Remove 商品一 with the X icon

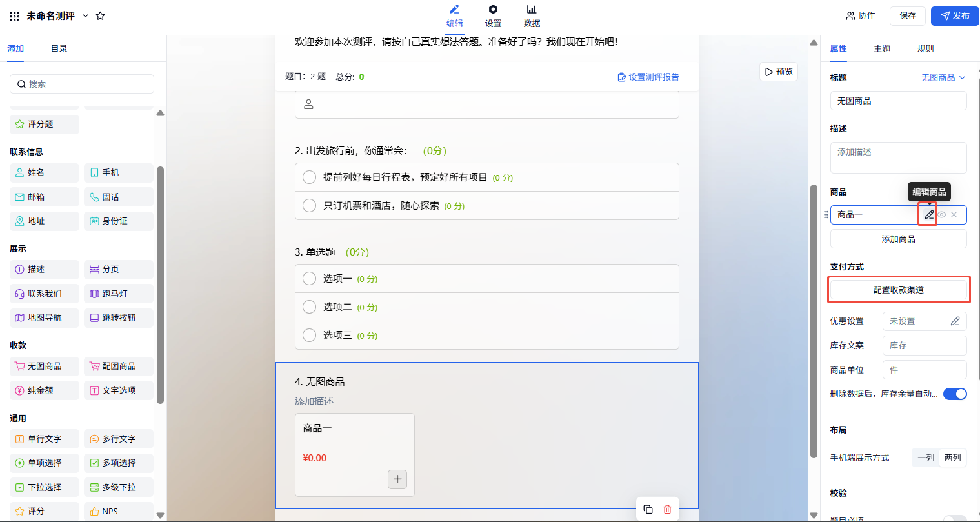pos(954,215)
